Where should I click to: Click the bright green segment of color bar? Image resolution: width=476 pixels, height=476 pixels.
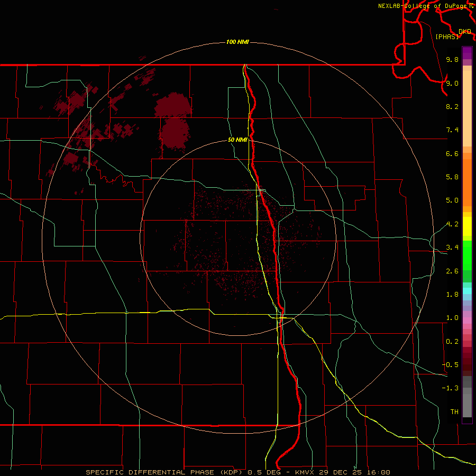467,255
